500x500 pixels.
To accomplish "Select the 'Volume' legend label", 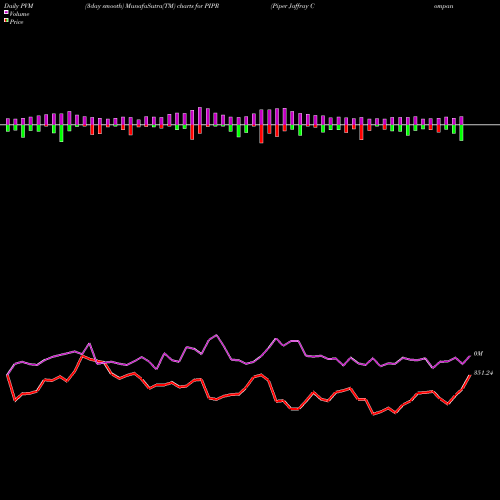I will 19,14.
